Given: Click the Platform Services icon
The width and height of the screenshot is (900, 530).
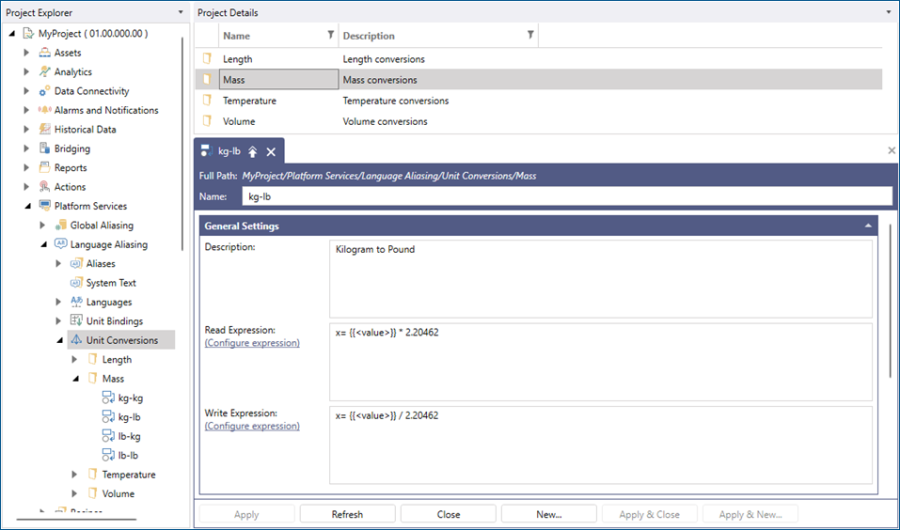Looking at the screenshot, I should click(44, 206).
